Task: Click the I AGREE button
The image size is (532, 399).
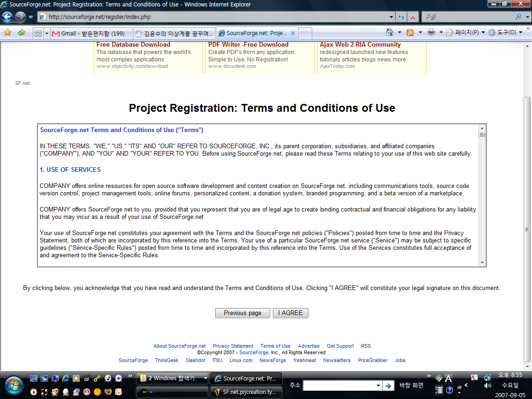Action: [290, 313]
